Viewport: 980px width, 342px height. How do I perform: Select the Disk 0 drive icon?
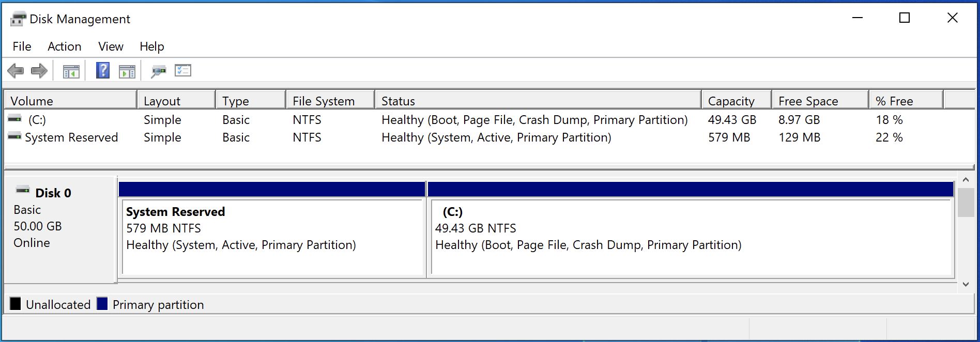coord(23,191)
